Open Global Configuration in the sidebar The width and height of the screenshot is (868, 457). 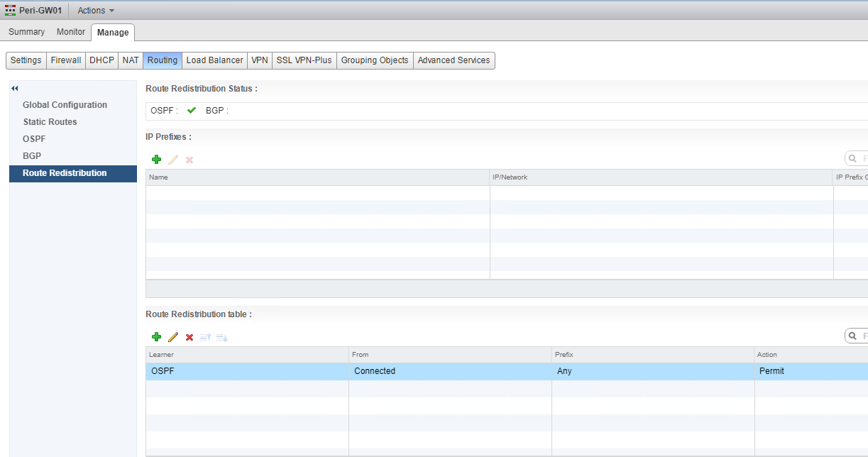tap(65, 105)
